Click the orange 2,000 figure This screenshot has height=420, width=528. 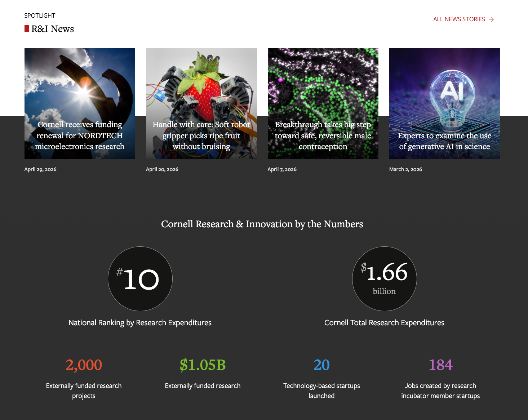click(x=84, y=365)
